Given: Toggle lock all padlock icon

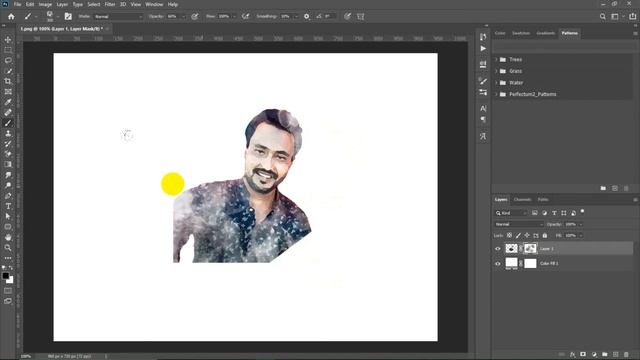Looking at the screenshot, I should (x=545, y=236).
